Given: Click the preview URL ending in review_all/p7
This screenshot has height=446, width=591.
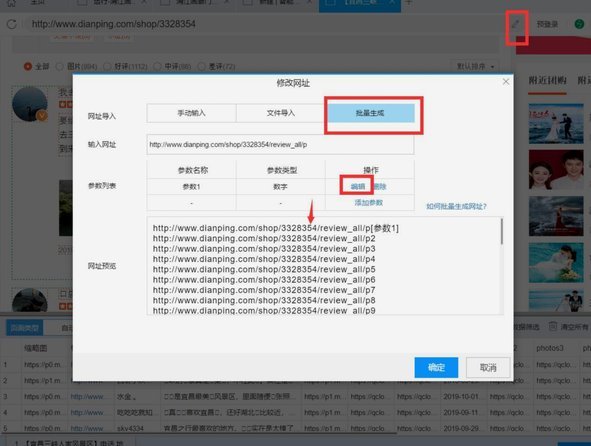Looking at the screenshot, I should (x=264, y=290).
